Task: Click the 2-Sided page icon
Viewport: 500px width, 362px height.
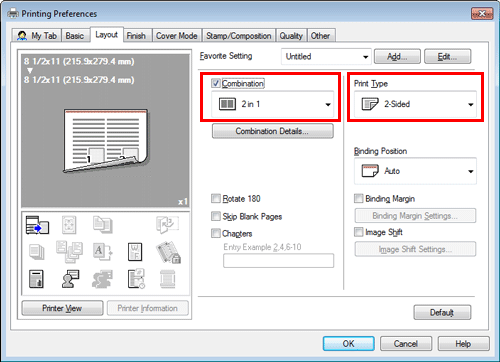Action: tap(370, 104)
